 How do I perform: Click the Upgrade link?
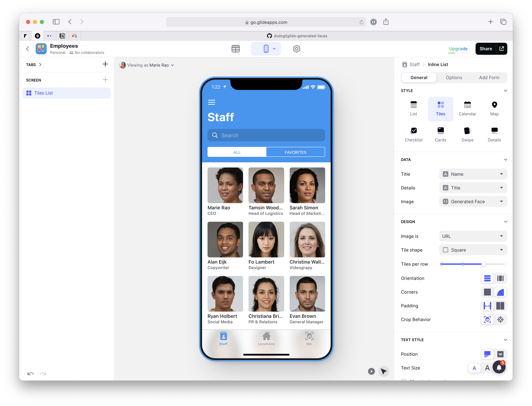458,49
